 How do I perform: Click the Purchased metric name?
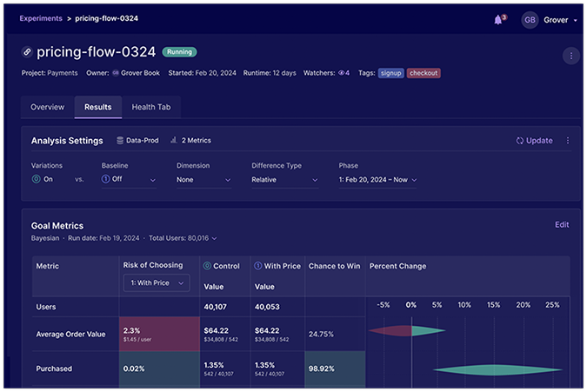click(54, 369)
